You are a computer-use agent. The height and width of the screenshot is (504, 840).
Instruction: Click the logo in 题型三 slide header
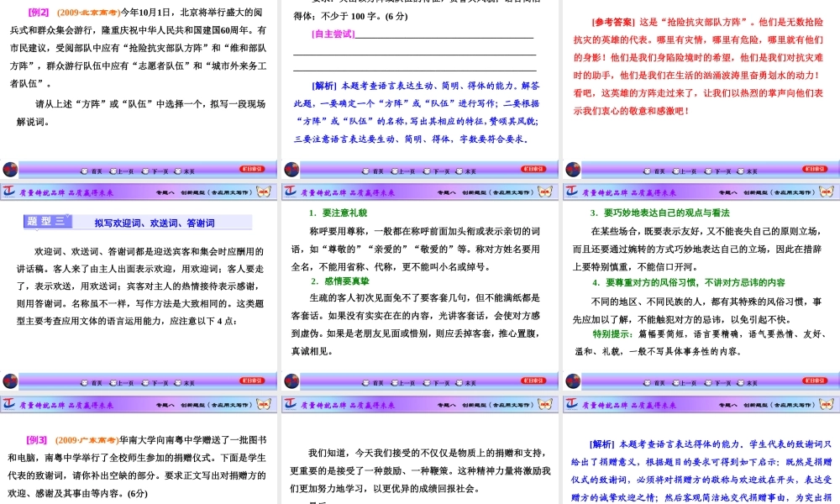(x=9, y=192)
